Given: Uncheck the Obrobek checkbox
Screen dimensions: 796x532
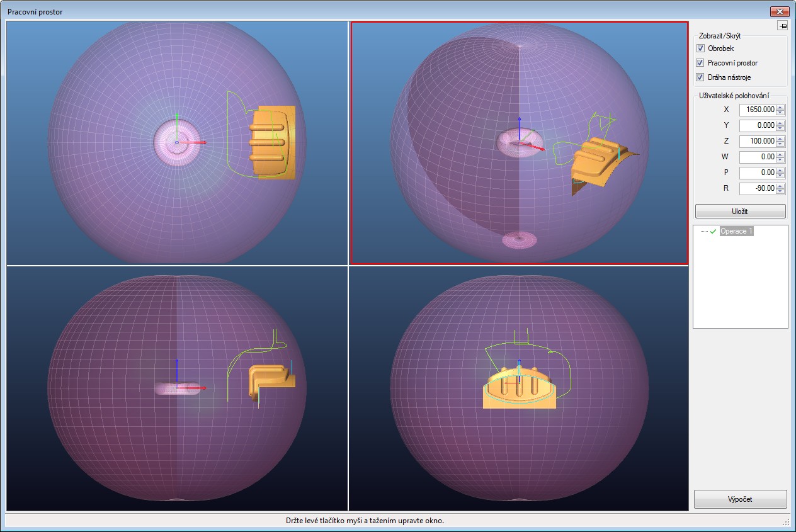Looking at the screenshot, I should coord(700,48).
